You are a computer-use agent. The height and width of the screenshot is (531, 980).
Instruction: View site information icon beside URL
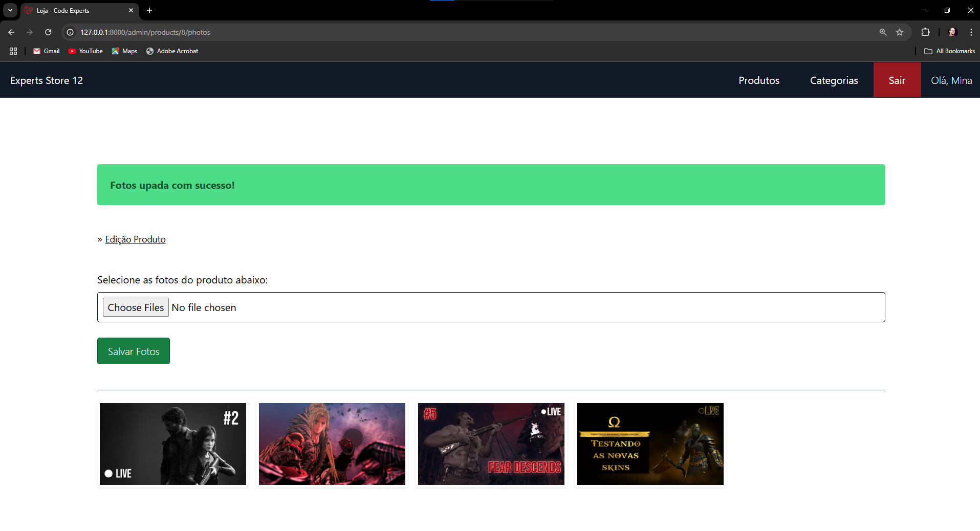click(71, 32)
